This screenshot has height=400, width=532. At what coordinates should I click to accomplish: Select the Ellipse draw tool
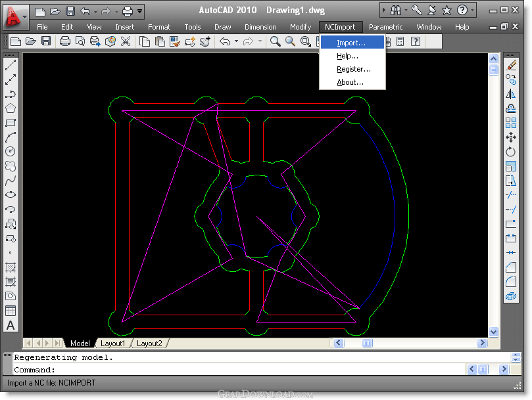10,194
